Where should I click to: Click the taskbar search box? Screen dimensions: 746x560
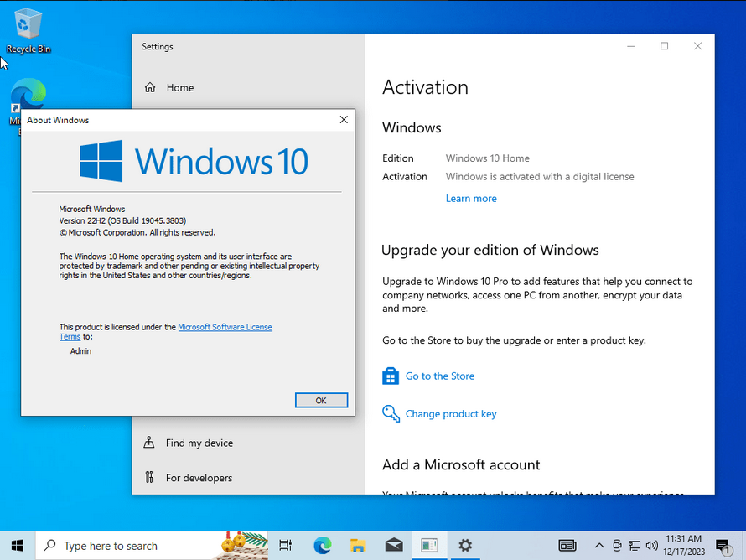click(152, 545)
